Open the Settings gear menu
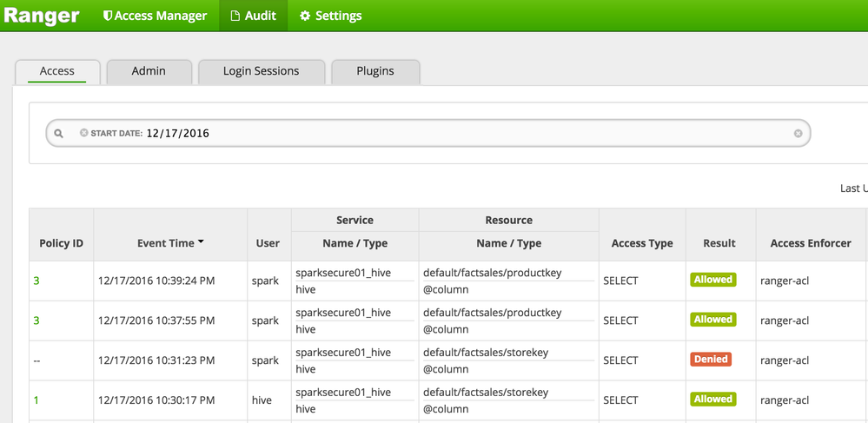 tap(330, 16)
